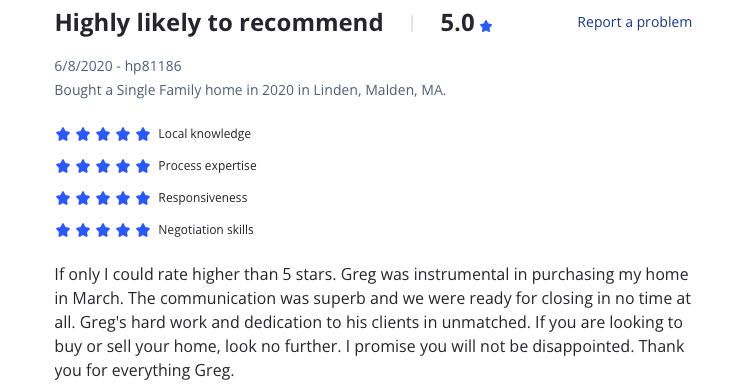Viewport: 747px width, 386px height.
Task: Click the fifth star of Responsiveness
Action: coord(143,198)
